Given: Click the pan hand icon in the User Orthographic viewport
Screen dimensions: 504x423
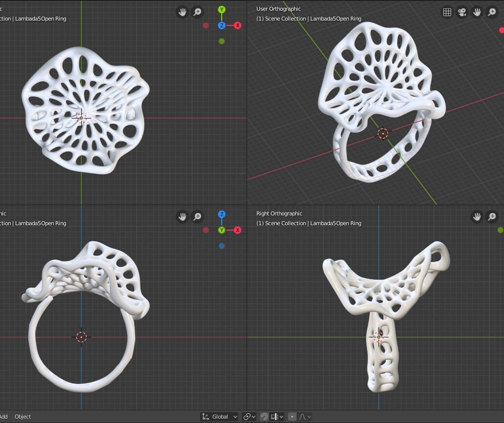Looking at the screenshot, I should coord(477,12).
